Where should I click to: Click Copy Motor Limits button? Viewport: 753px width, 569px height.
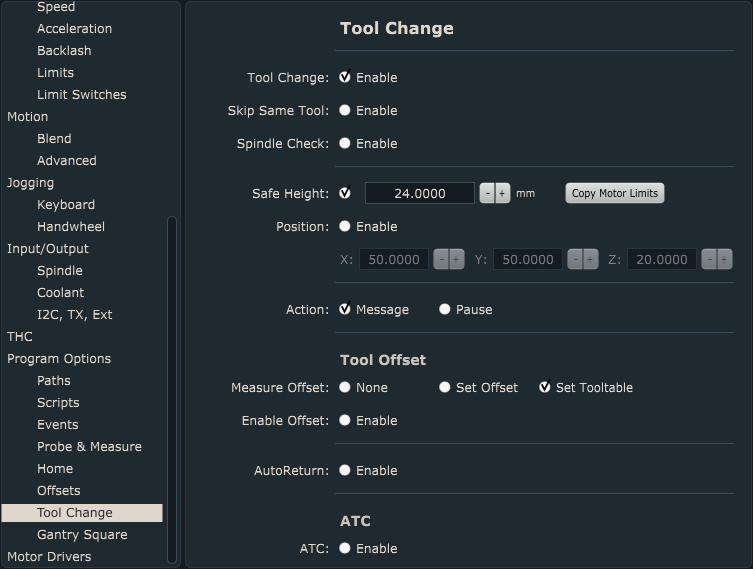614,193
